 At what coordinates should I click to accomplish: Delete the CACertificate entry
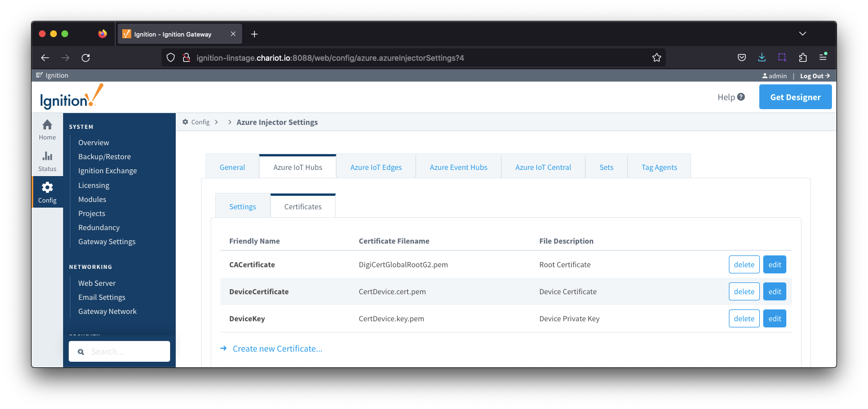pyautogui.click(x=744, y=264)
